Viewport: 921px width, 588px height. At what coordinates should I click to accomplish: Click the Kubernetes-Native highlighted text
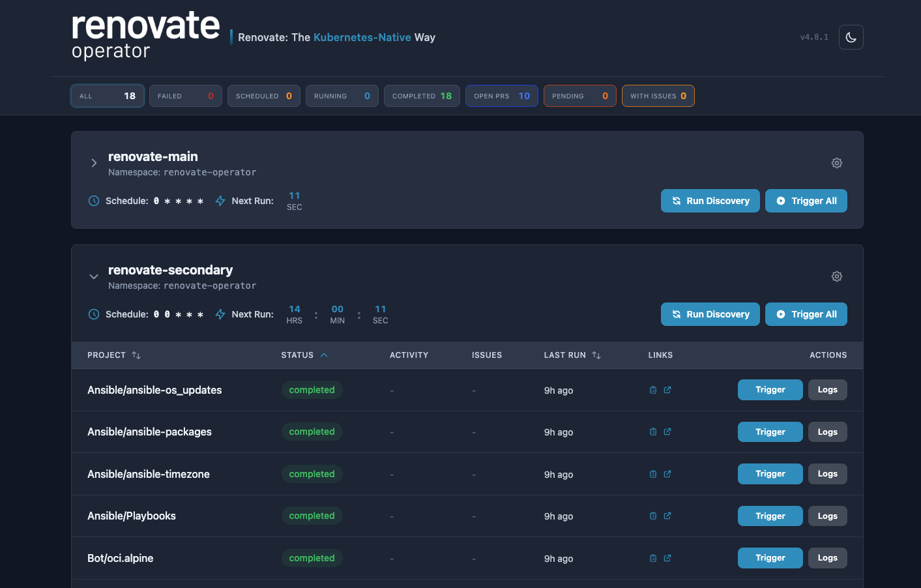(362, 37)
